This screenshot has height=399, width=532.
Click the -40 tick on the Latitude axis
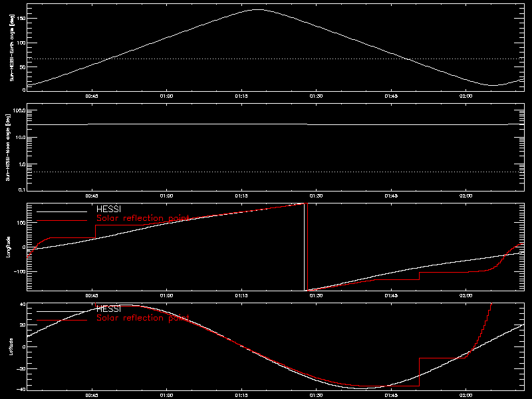click(21, 389)
